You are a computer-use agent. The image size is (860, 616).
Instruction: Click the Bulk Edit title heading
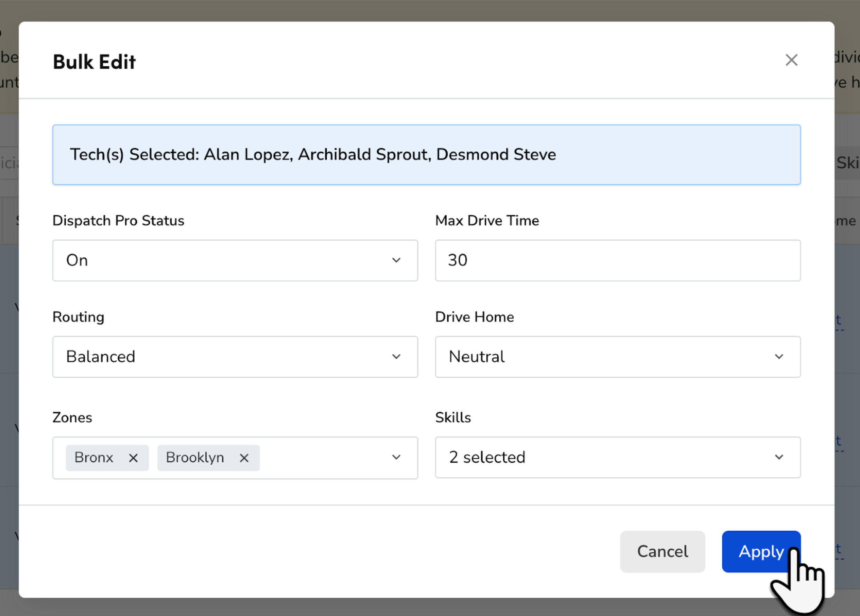click(x=94, y=61)
